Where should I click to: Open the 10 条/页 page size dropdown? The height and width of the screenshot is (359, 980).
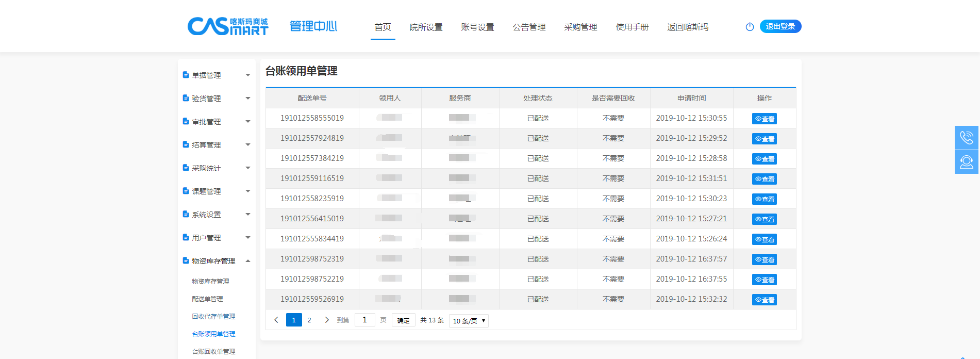(x=469, y=321)
